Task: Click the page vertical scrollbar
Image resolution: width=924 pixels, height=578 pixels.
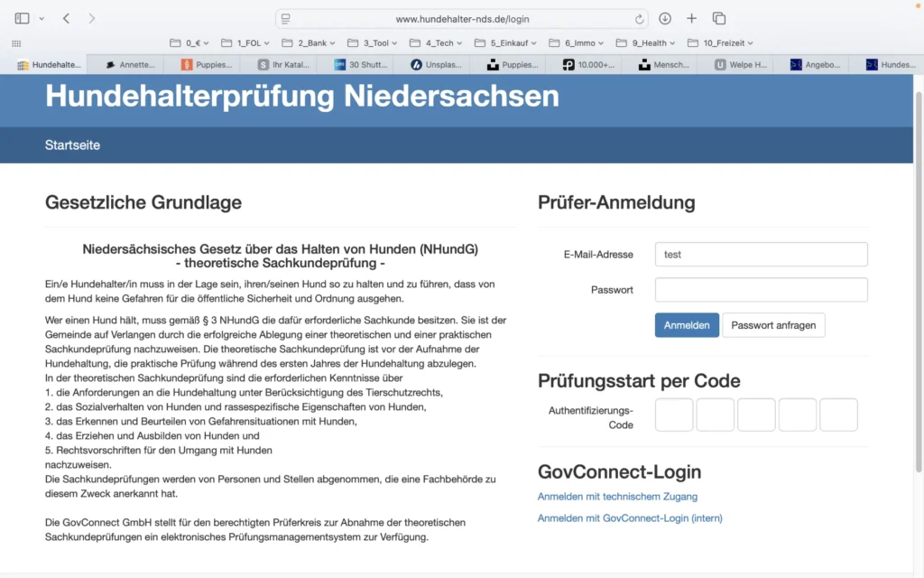Action: click(918, 282)
